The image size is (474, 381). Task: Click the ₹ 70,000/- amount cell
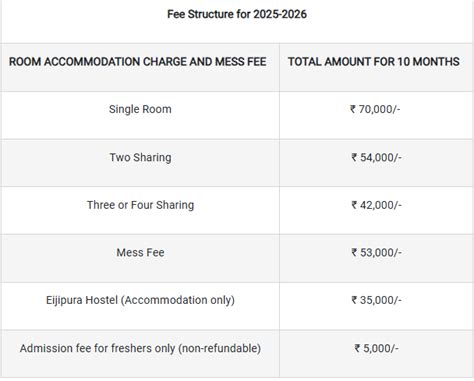pos(375,109)
